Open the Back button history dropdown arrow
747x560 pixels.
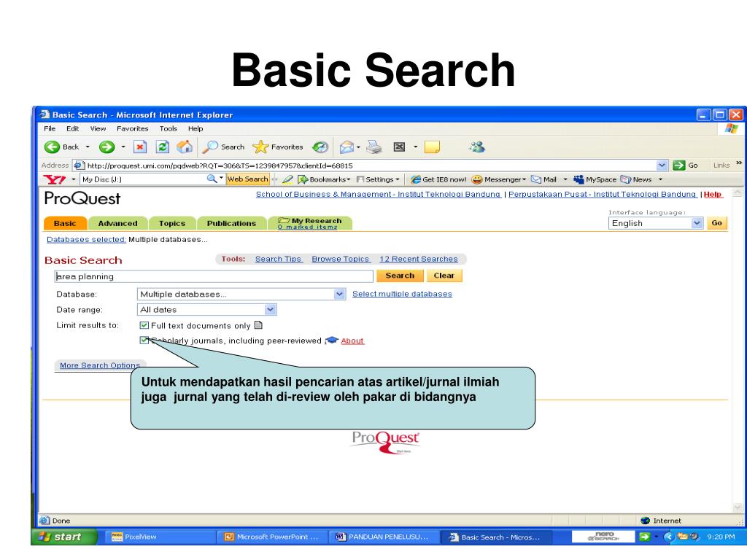coord(88,147)
